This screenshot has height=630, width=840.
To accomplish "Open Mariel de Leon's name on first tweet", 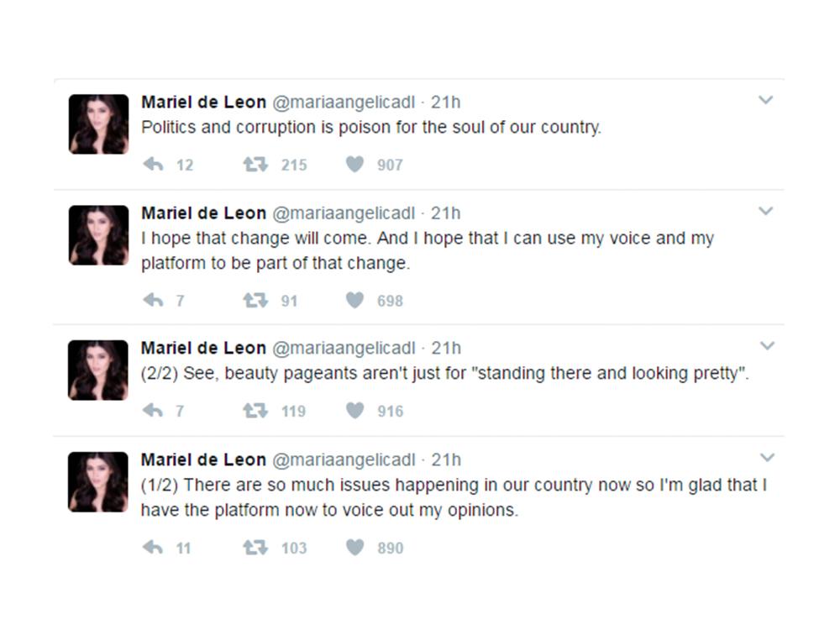I will (x=203, y=102).
